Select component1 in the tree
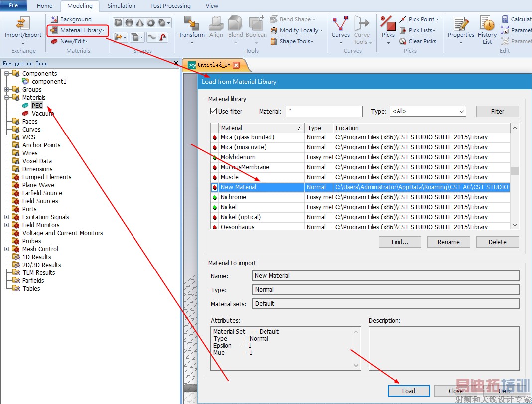 pos(49,81)
